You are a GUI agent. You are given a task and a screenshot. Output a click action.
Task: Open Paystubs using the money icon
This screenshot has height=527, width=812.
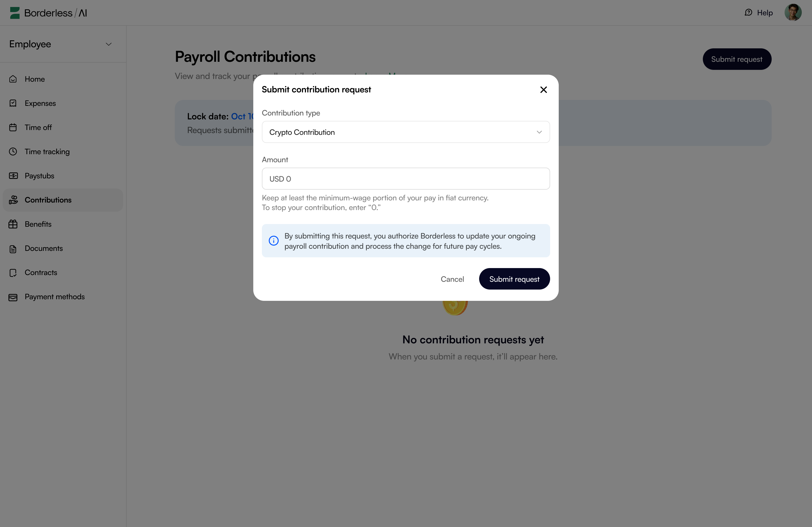click(x=13, y=176)
